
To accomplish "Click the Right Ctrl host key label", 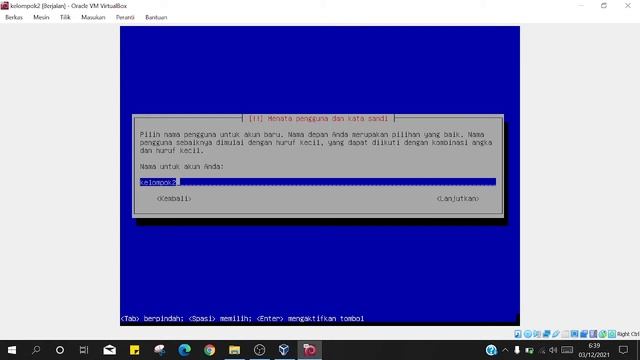I will click(628, 334).
